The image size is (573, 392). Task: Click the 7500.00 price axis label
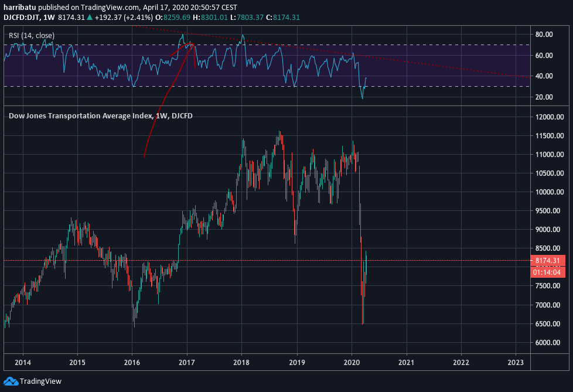pos(548,286)
